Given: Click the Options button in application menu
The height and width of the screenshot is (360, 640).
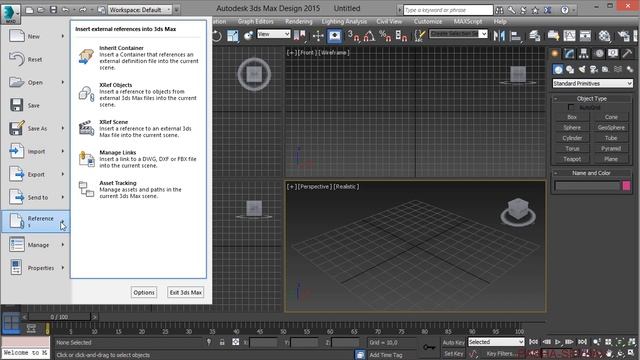Looking at the screenshot, I should [x=144, y=293].
